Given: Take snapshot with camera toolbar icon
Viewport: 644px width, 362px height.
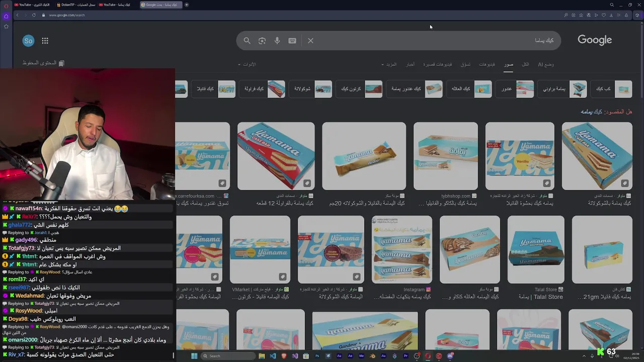Looking at the screenshot, I should pyautogui.click(x=581, y=15).
